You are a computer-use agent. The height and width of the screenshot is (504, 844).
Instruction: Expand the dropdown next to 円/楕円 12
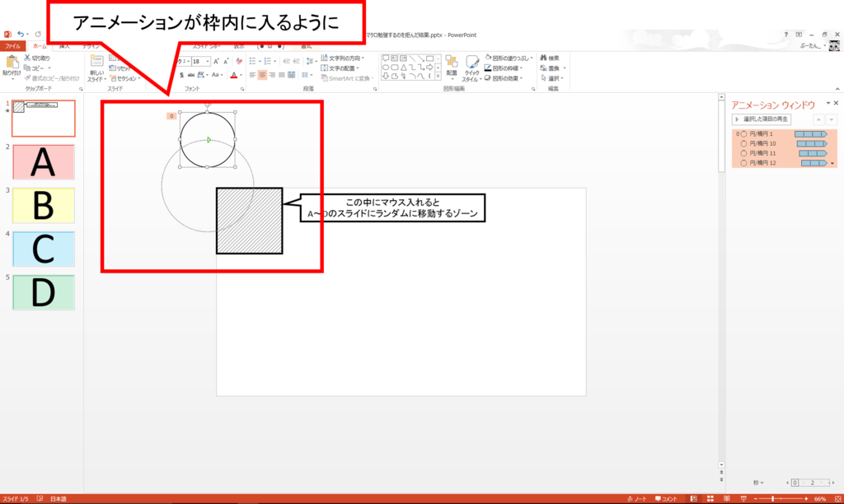point(832,163)
